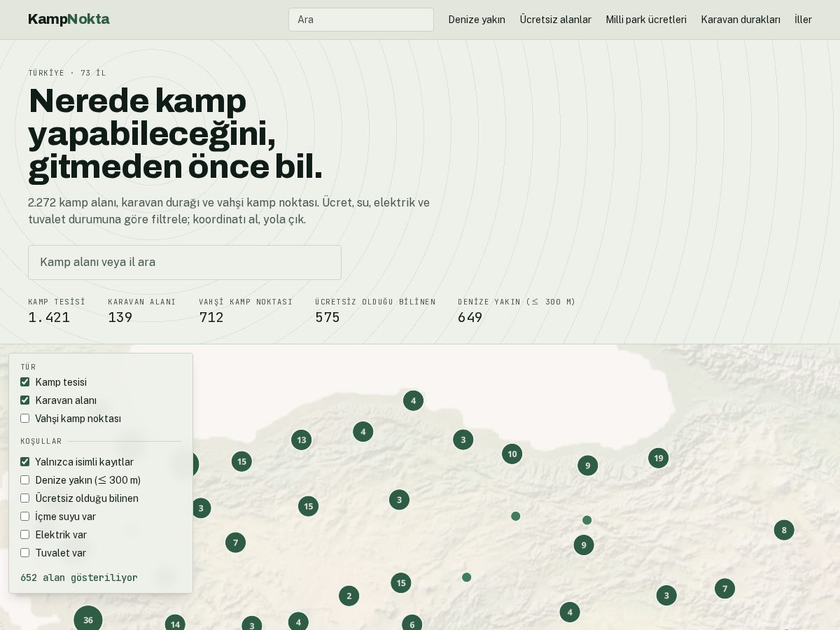
Task: Enable the Vahşi kamp noktası filter
Action: coord(24,419)
